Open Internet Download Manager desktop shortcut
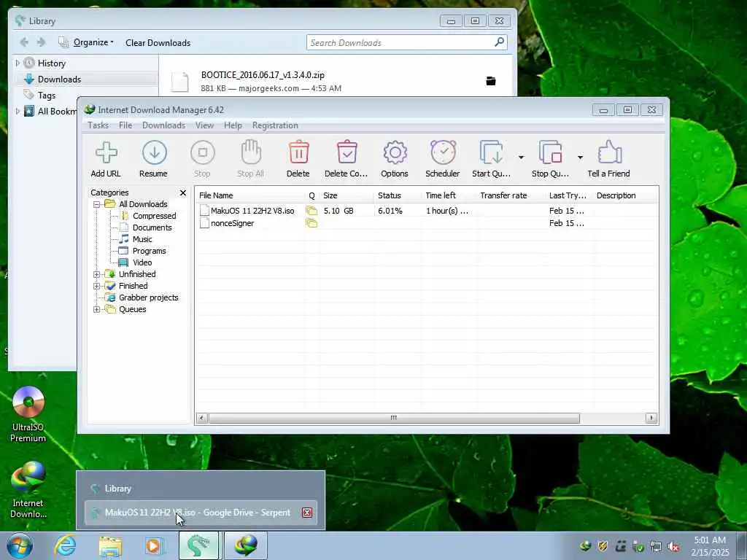747x560 pixels. click(28, 491)
